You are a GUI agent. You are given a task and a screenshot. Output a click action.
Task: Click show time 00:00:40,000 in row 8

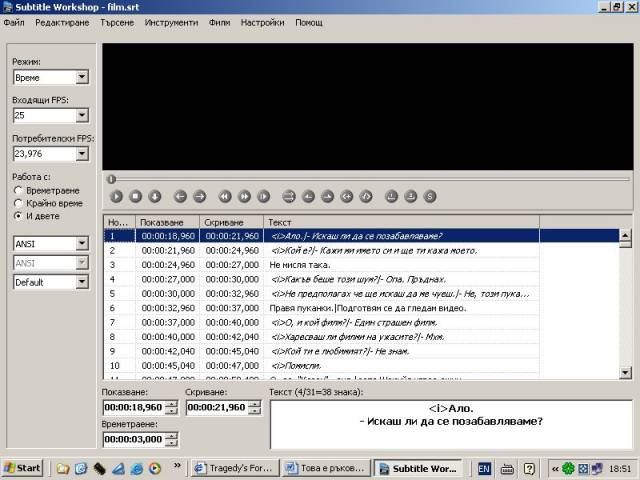pos(168,337)
